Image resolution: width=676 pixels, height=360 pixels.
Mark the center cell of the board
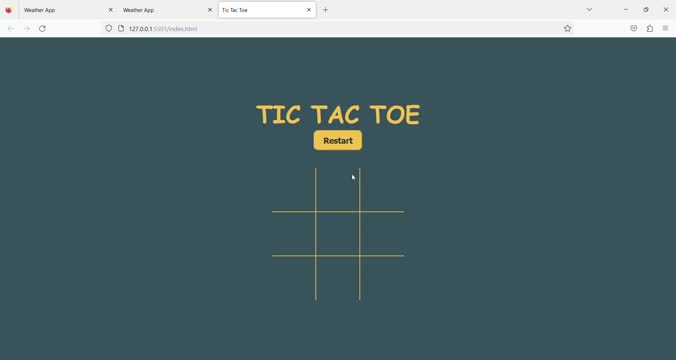tap(338, 234)
